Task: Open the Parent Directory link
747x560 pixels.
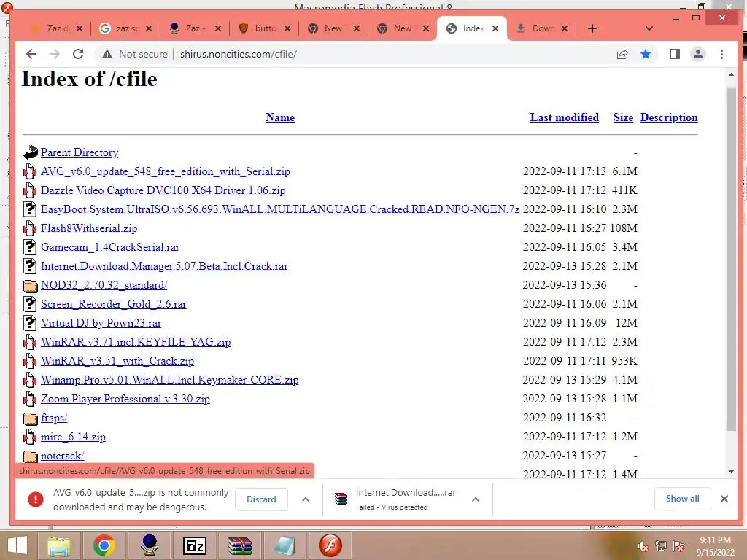Action: click(x=80, y=152)
